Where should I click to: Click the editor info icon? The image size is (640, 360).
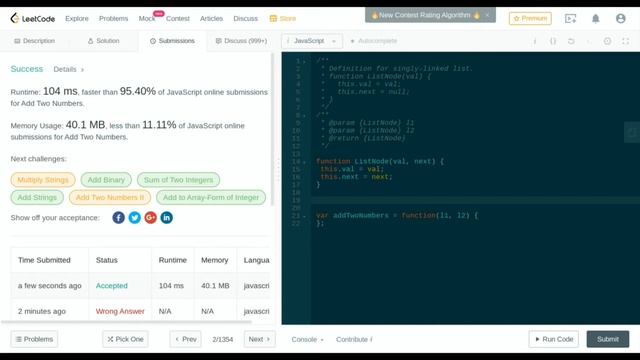[x=535, y=41]
